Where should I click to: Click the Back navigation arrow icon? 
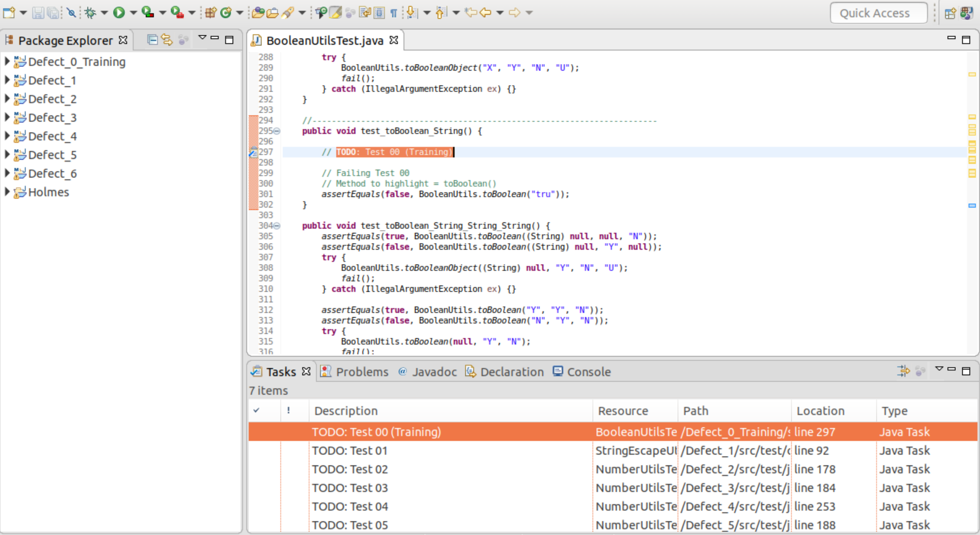tap(485, 13)
